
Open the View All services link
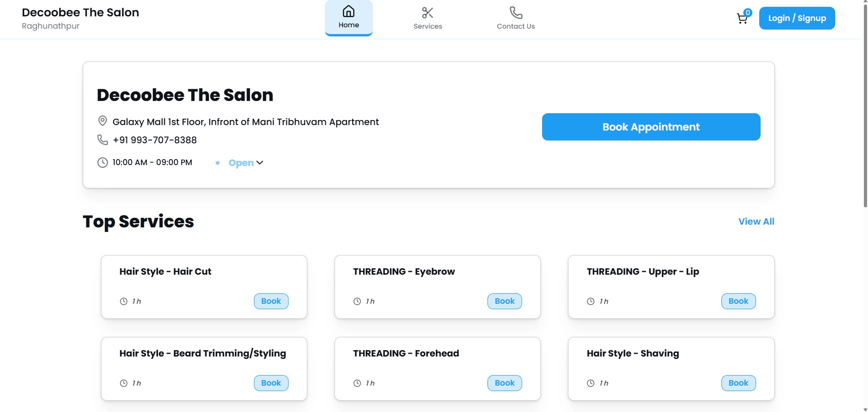[x=756, y=221]
